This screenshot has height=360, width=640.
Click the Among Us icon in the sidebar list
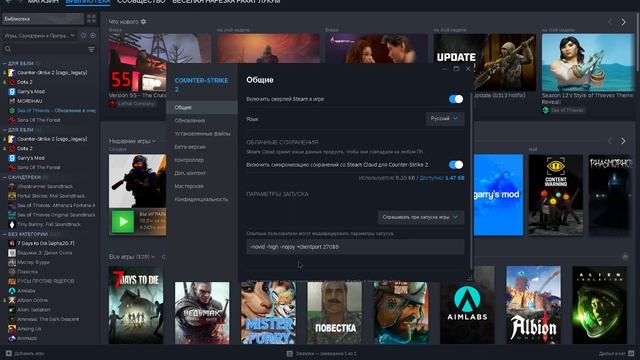[12, 329]
